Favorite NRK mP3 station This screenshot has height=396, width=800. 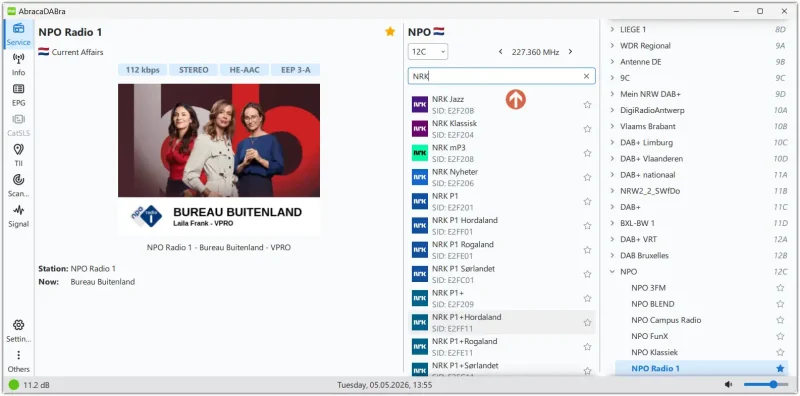coord(587,153)
